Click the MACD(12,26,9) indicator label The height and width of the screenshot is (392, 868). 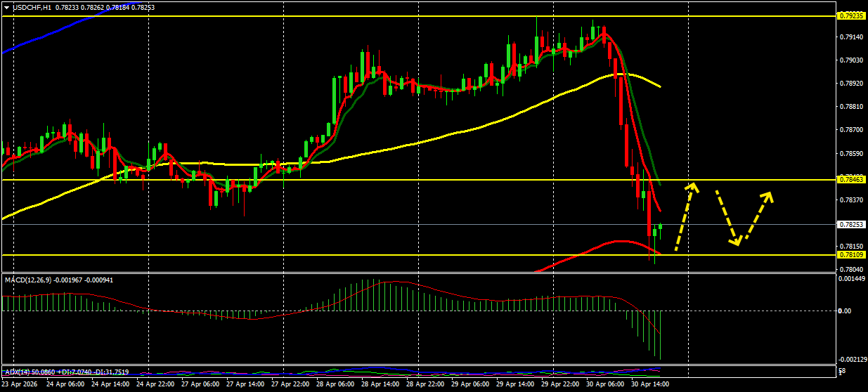click(28, 280)
